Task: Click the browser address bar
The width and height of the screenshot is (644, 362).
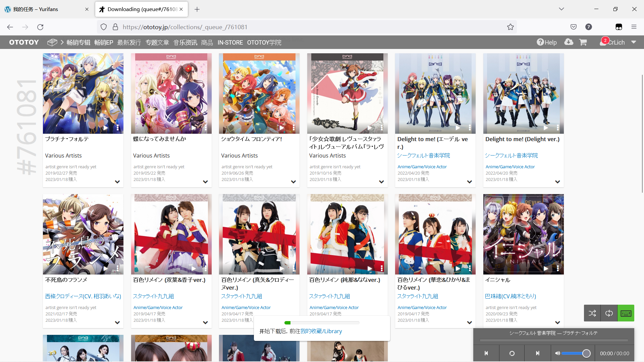Action: (x=307, y=27)
